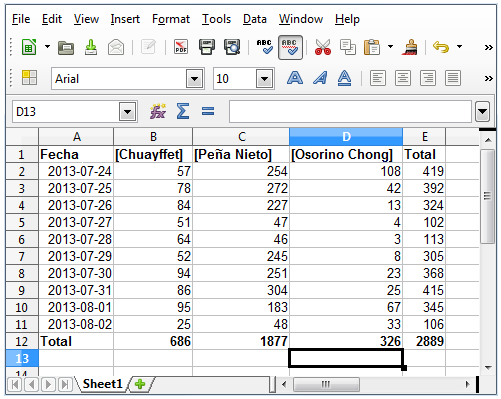Click the vertical scrollbar thumb
The width and height of the screenshot is (501, 399).
[487, 196]
